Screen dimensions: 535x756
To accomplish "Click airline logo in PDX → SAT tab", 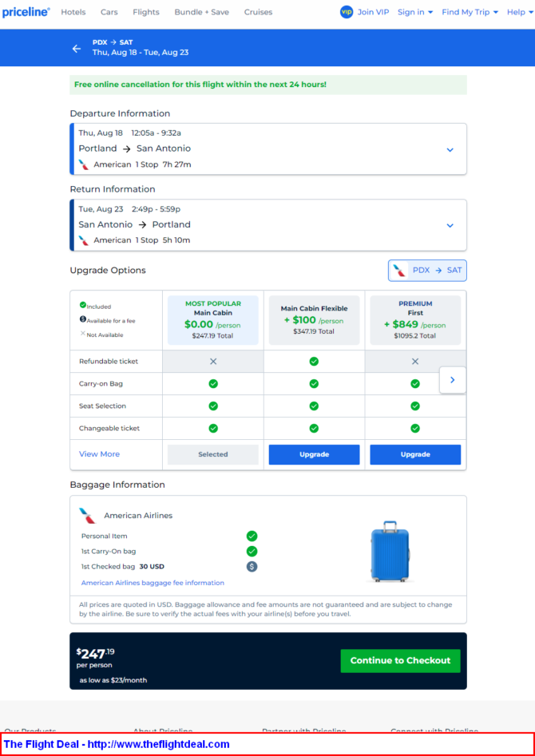I will (x=399, y=271).
